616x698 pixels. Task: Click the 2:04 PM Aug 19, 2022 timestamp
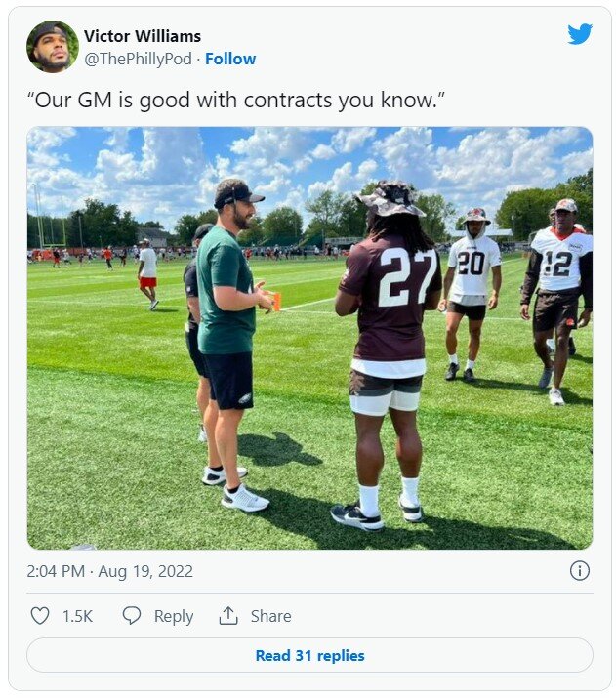(x=110, y=571)
